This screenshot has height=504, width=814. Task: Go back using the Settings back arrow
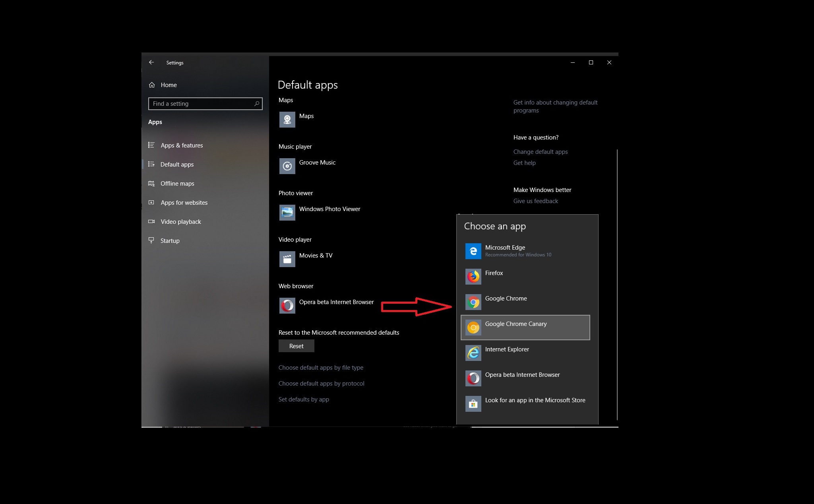[x=151, y=62]
